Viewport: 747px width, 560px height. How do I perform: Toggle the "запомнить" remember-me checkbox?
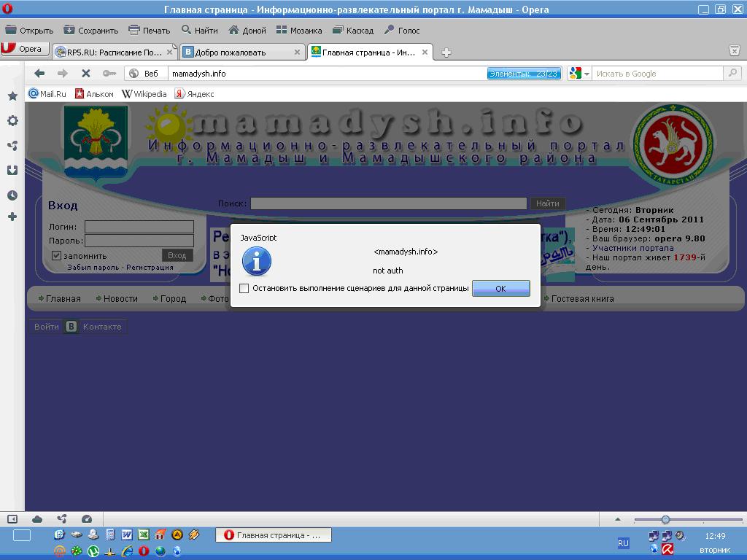(56, 255)
